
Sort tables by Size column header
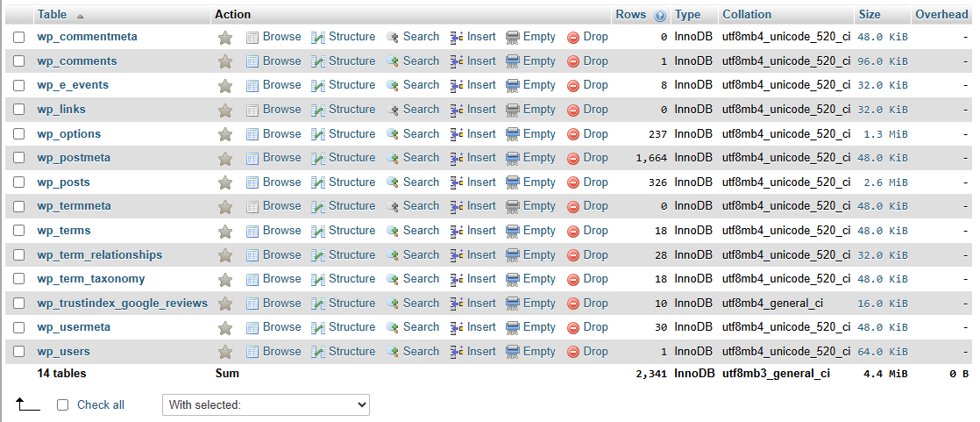tap(870, 15)
